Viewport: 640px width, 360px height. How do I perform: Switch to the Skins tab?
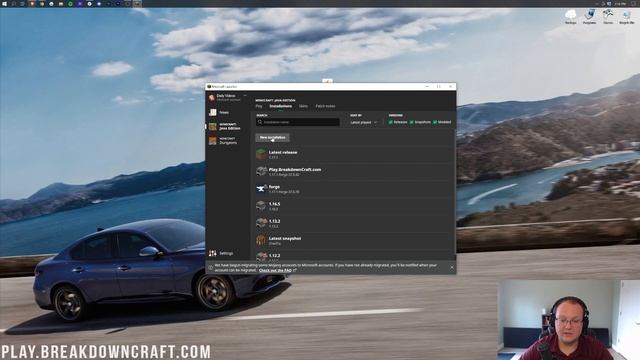[x=303, y=106]
